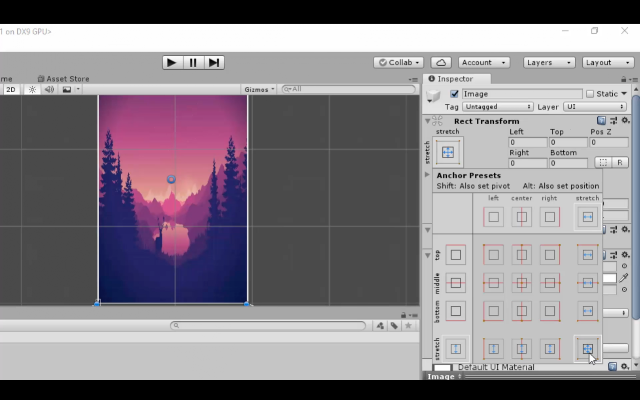Toggle scene effects image icon

pos(67,89)
